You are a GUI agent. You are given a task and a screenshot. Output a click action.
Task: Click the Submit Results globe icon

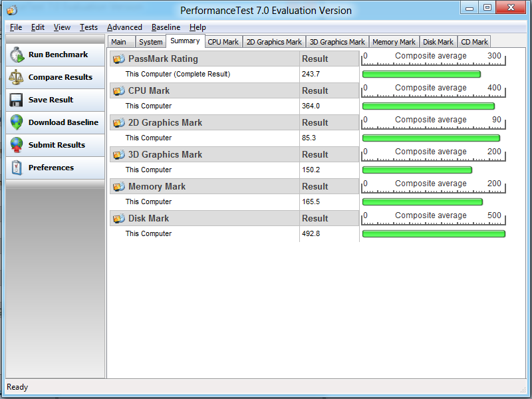point(17,145)
